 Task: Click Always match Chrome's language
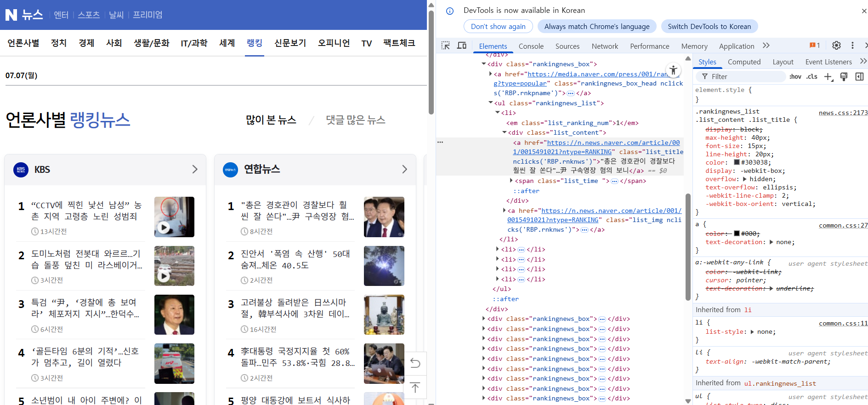(597, 26)
